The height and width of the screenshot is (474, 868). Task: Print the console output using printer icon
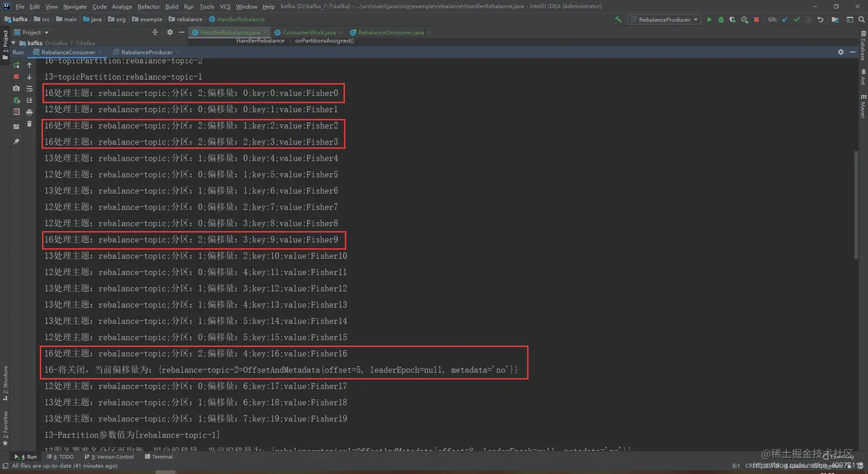coord(29,112)
